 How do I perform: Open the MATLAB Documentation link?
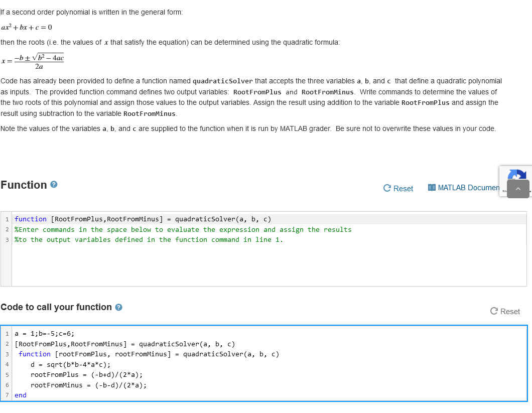click(468, 187)
